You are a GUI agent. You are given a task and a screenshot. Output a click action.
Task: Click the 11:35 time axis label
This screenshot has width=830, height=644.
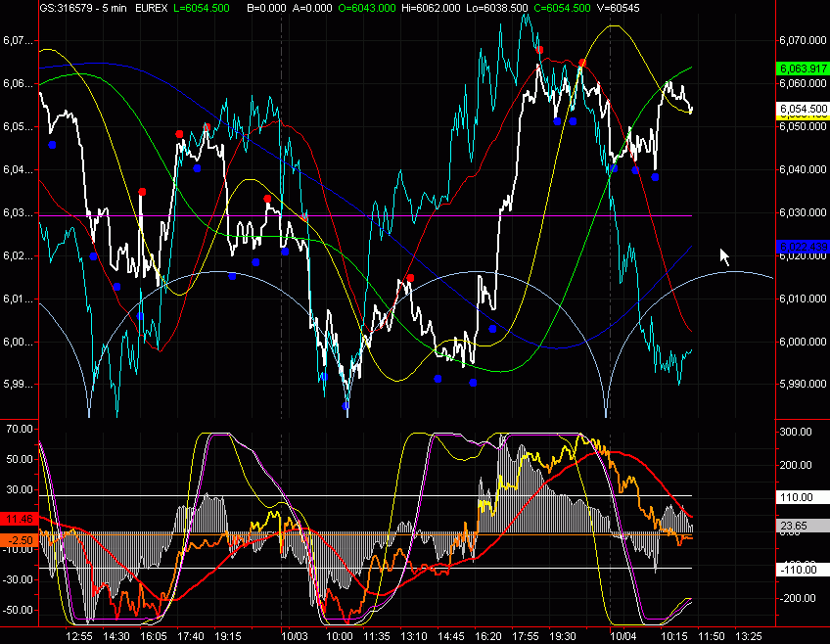click(377, 636)
